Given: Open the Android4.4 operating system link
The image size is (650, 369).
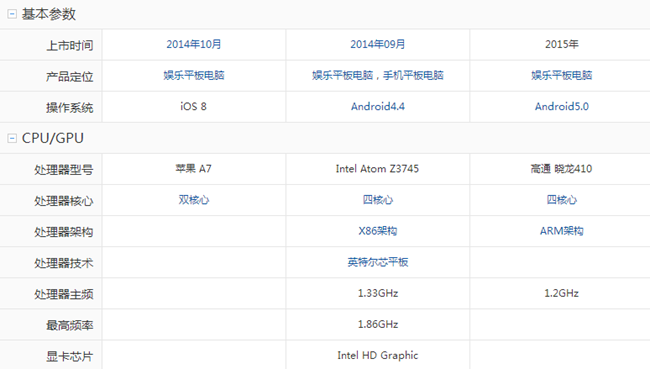Looking at the screenshot, I should pos(378,107).
